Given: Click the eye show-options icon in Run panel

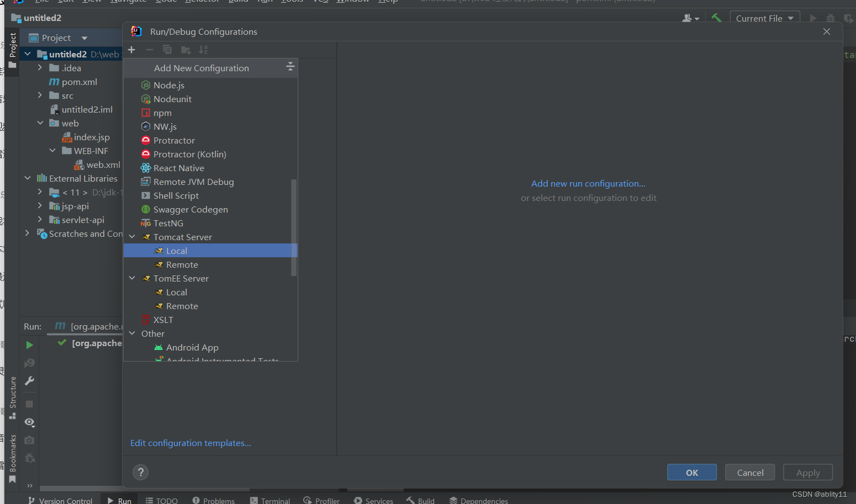Looking at the screenshot, I should click(x=29, y=422).
